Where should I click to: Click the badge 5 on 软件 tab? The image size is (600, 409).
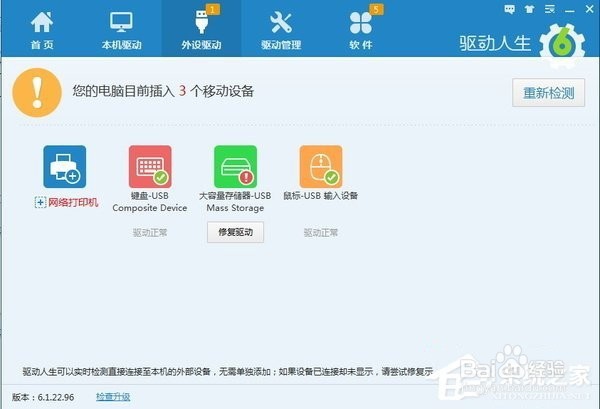pos(376,9)
